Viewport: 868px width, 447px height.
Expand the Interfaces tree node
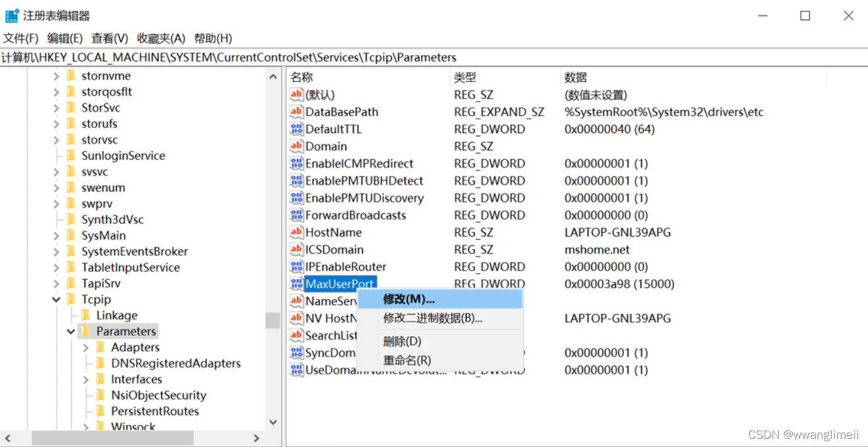(86, 379)
